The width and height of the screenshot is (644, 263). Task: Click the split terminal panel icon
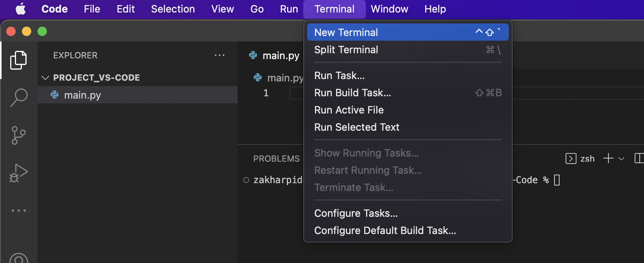[x=639, y=159]
